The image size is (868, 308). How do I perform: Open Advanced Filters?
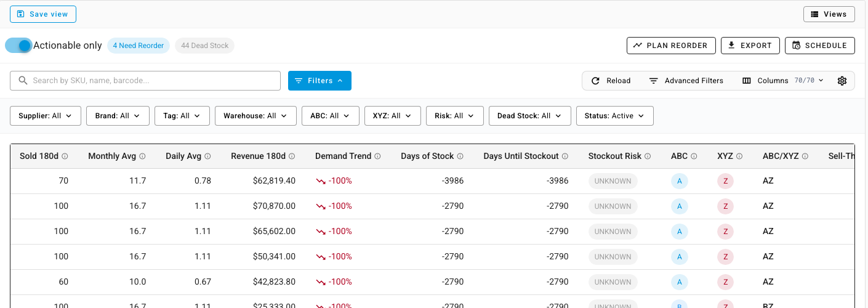[686, 81]
